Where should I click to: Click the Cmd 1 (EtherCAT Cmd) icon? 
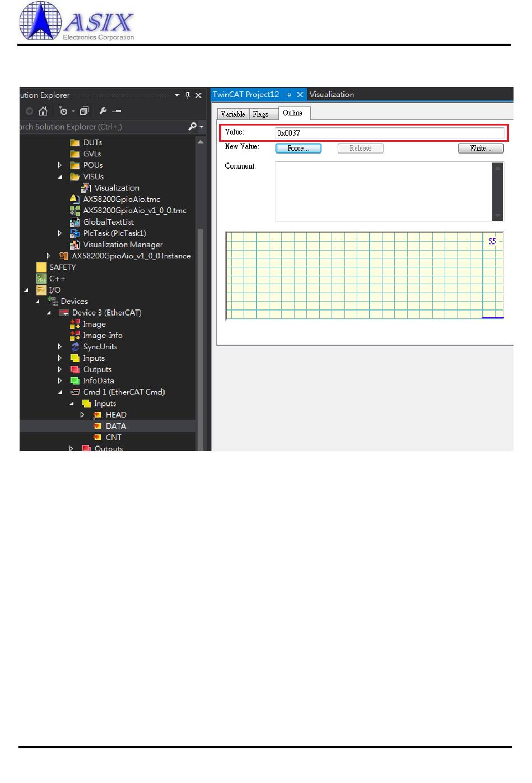pos(74,392)
